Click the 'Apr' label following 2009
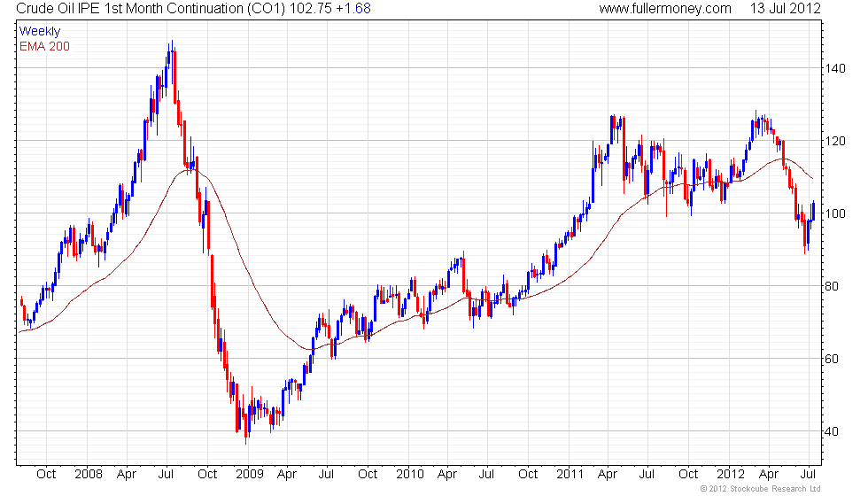868x496 pixels. (287, 475)
